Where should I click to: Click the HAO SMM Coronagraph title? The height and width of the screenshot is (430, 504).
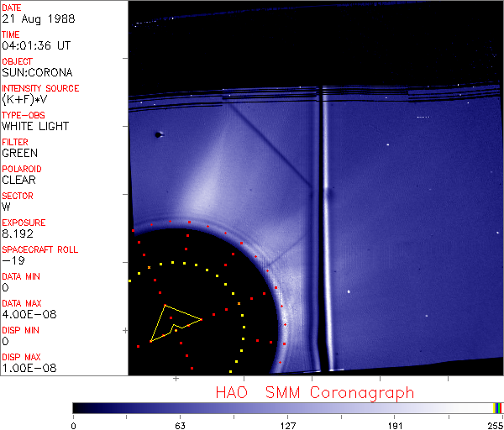(x=314, y=392)
